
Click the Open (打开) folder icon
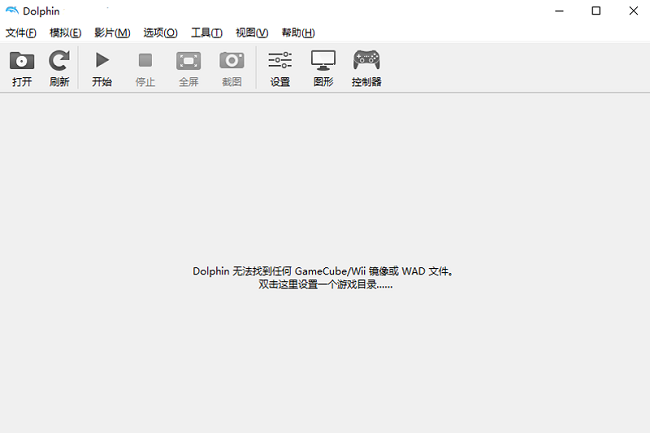click(x=22, y=62)
